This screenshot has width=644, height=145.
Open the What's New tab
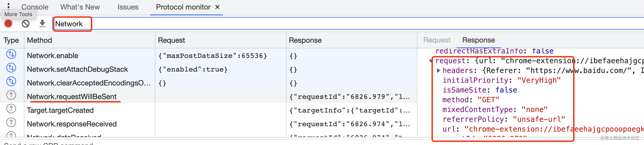[x=80, y=7]
